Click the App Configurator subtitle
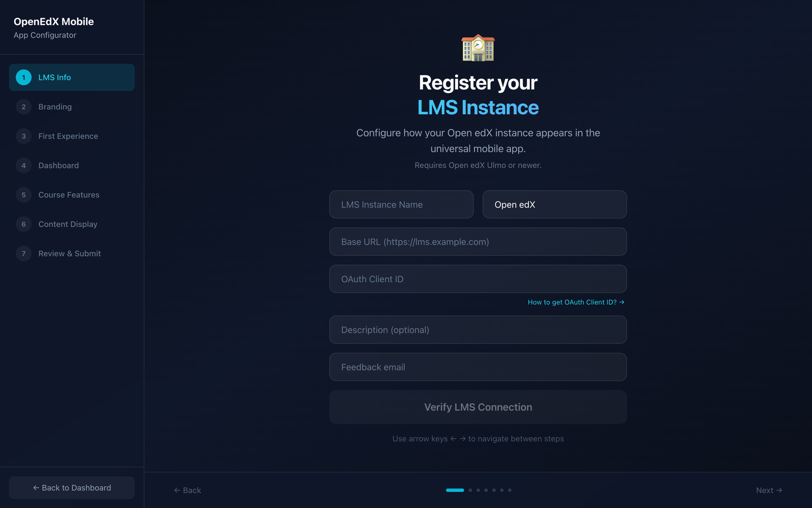The height and width of the screenshot is (508, 812). tap(45, 35)
